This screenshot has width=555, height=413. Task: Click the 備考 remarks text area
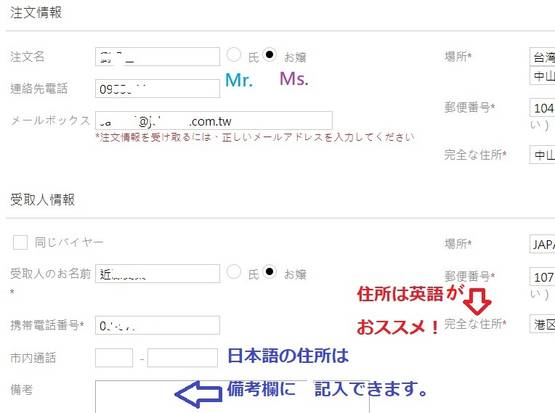pos(232,397)
